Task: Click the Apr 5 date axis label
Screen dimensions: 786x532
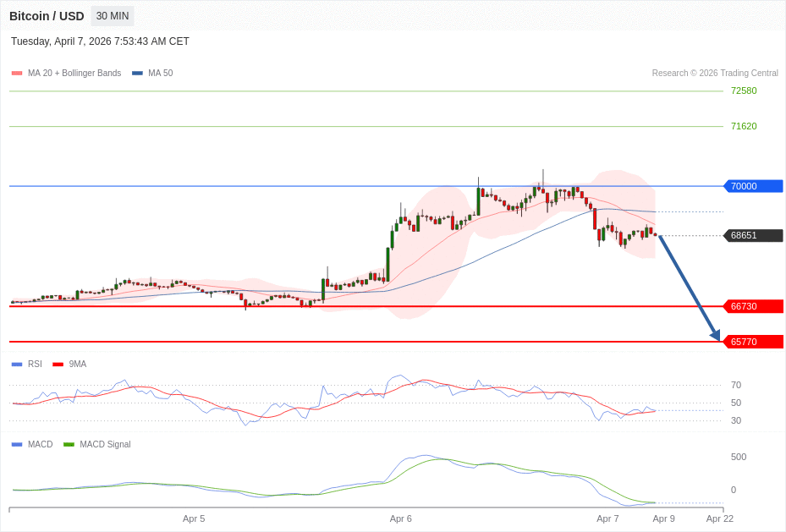Action: [194, 518]
